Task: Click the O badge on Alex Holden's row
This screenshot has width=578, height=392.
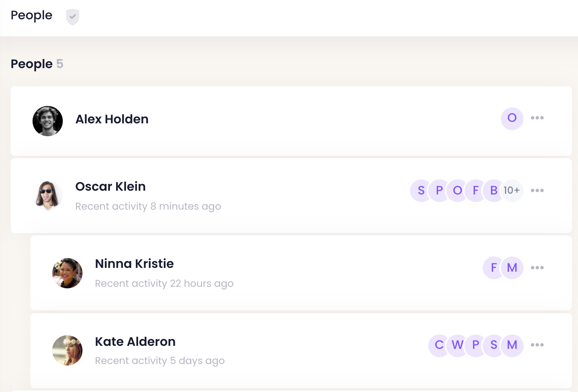Action: [512, 118]
